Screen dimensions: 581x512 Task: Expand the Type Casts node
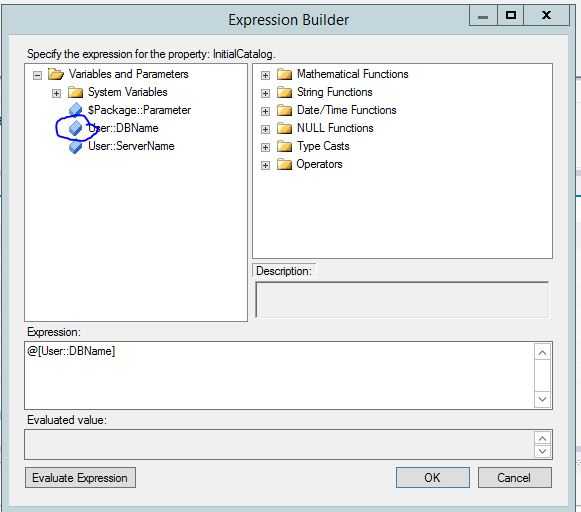click(265, 147)
